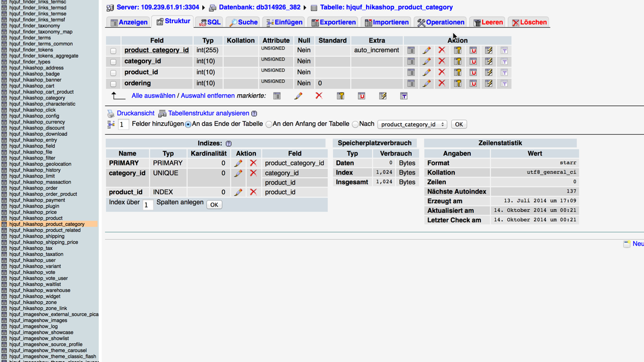Open the help icon next to Indizes
The image size is (644, 362).
coord(228,143)
